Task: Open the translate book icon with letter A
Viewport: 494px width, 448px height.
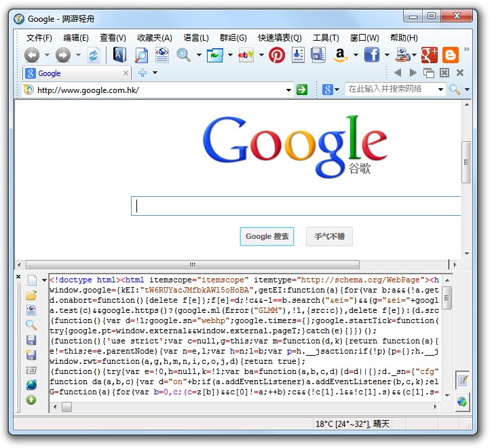Action: tap(119, 55)
